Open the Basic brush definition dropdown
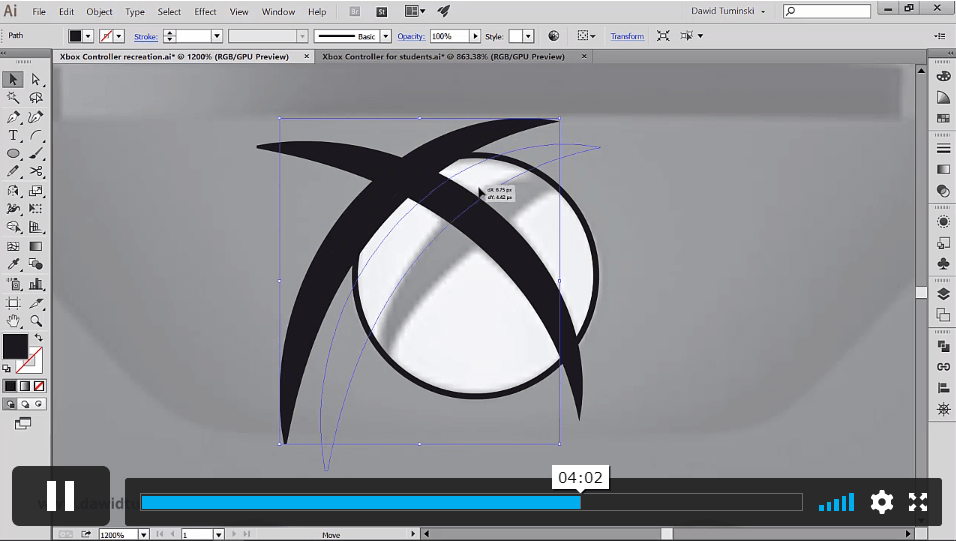 coord(385,37)
